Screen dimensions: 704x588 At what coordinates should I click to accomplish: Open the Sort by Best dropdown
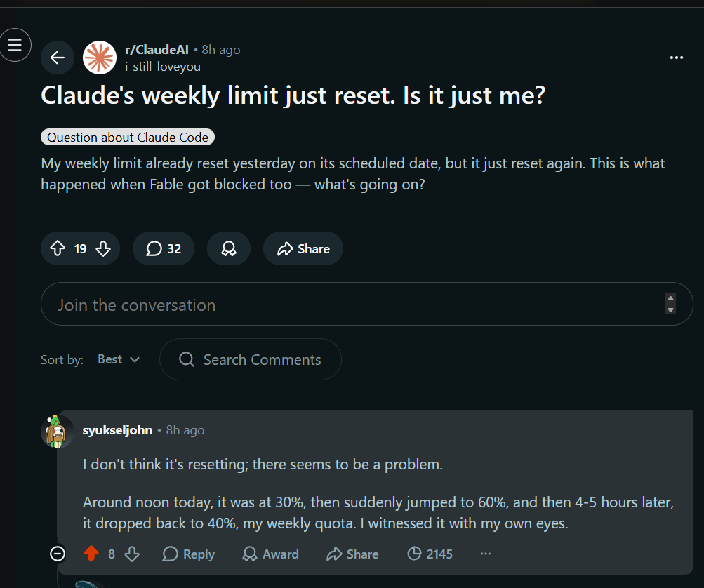click(x=119, y=359)
